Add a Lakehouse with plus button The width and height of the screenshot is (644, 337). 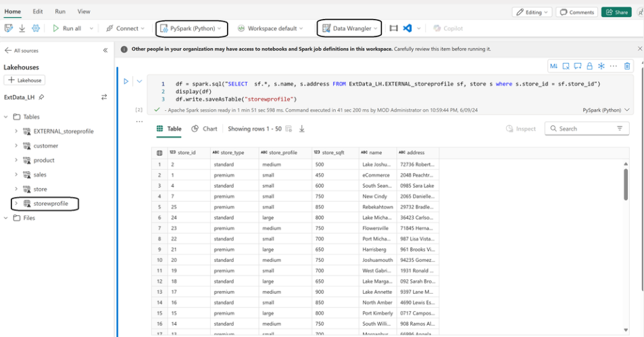pyautogui.click(x=24, y=81)
